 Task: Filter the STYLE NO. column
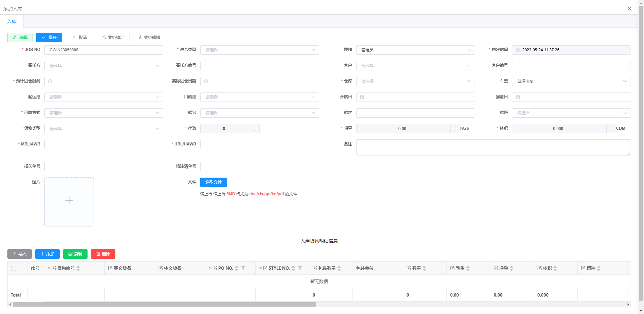[x=300, y=268]
